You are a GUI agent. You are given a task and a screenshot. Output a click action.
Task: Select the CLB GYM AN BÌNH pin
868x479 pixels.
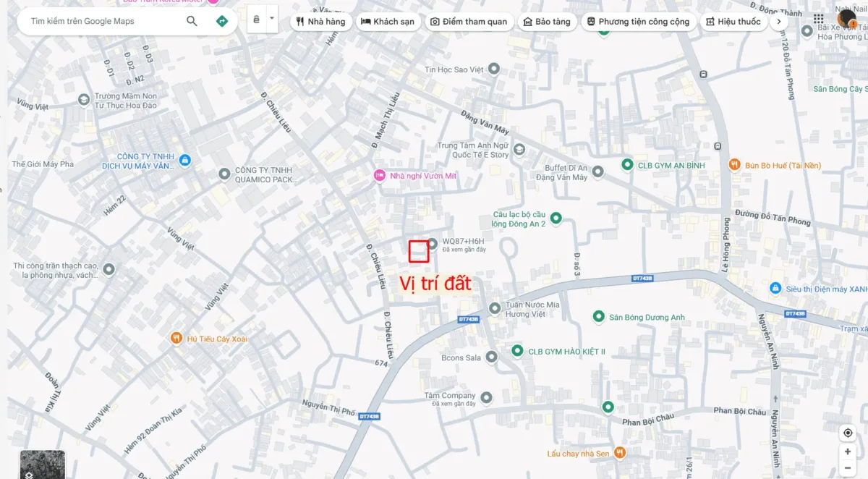(x=627, y=165)
